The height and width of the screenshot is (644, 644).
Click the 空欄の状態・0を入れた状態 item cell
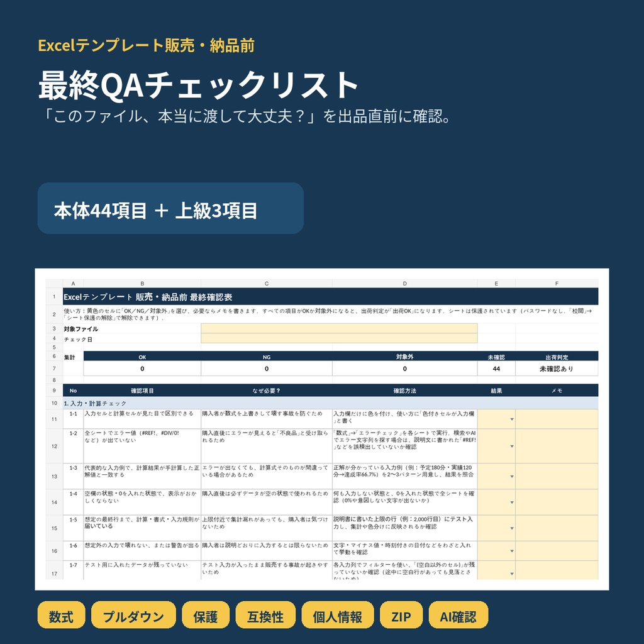coord(142,502)
